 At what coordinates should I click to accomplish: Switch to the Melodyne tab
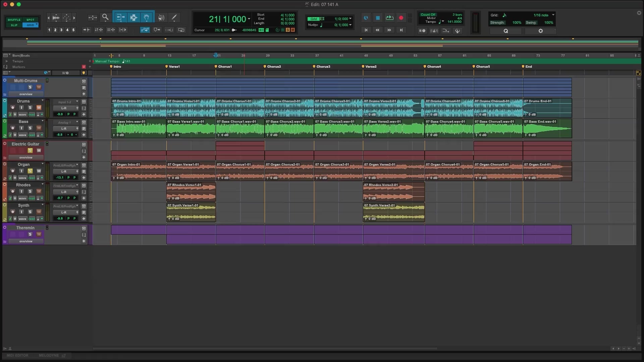tap(49, 355)
